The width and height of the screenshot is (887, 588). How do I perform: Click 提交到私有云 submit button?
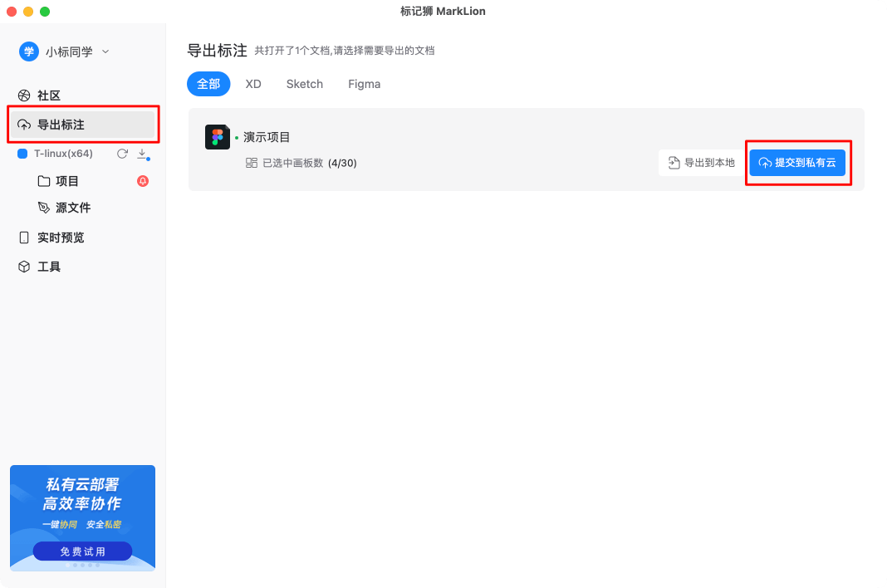click(x=798, y=162)
